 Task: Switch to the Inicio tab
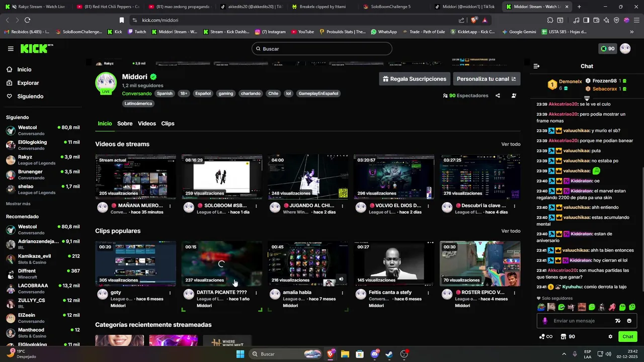coord(105,124)
